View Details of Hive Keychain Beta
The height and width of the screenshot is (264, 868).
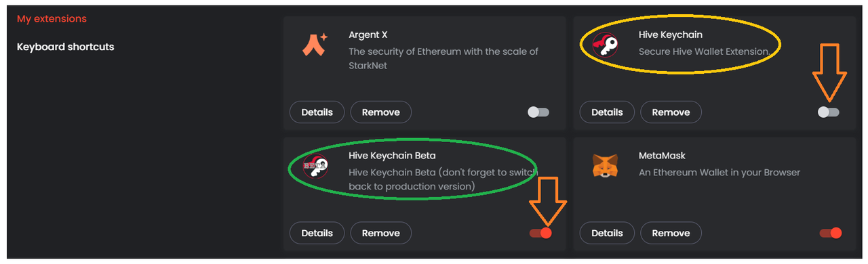(x=317, y=233)
